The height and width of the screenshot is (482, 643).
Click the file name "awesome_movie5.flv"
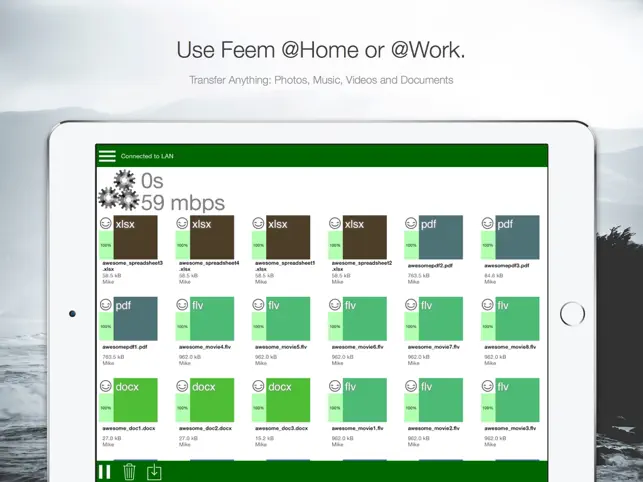(281, 347)
